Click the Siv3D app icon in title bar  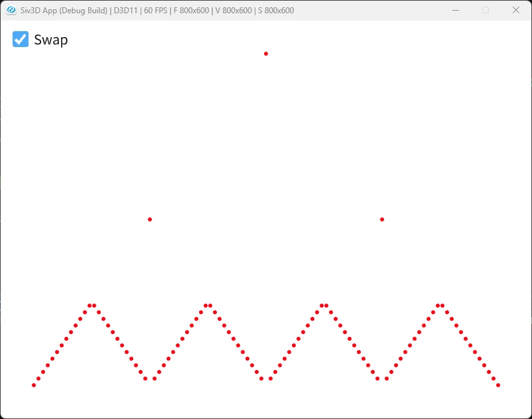[11, 11]
